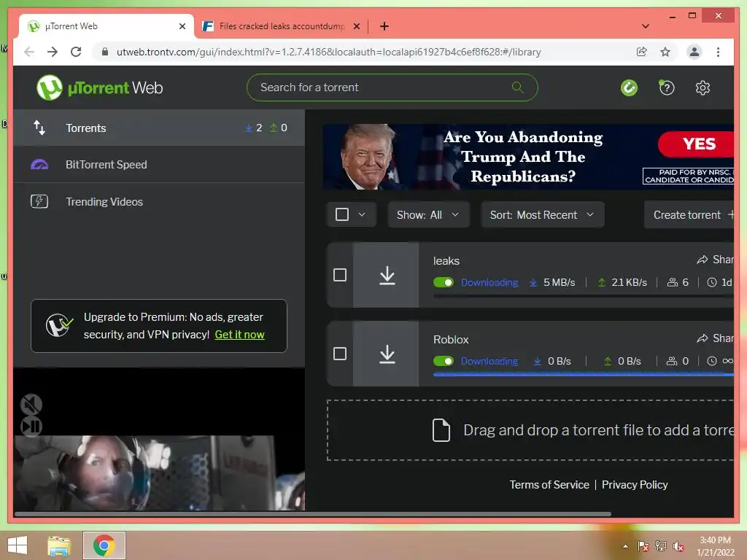The height and width of the screenshot is (560, 747).
Task: Click the search magnifier icon
Action: coord(517,87)
